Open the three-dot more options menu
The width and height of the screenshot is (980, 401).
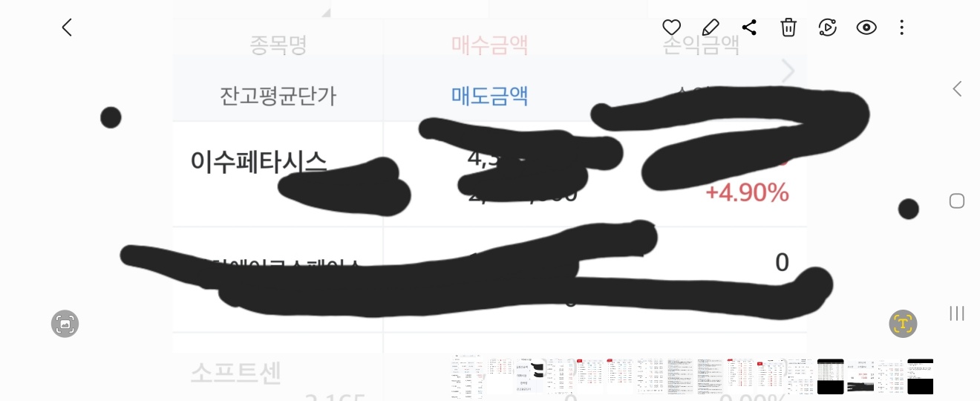pos(902,27)
